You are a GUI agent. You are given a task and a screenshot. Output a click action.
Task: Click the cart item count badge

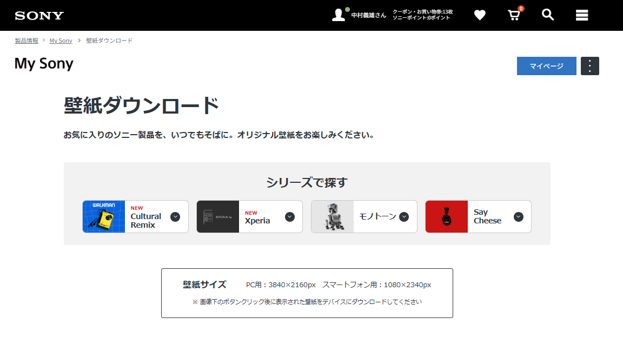521,8
